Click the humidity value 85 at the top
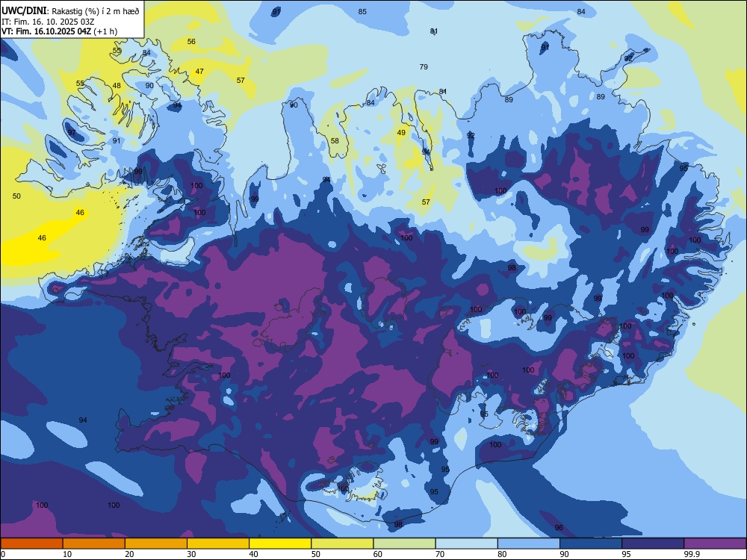 coord(362,11)
